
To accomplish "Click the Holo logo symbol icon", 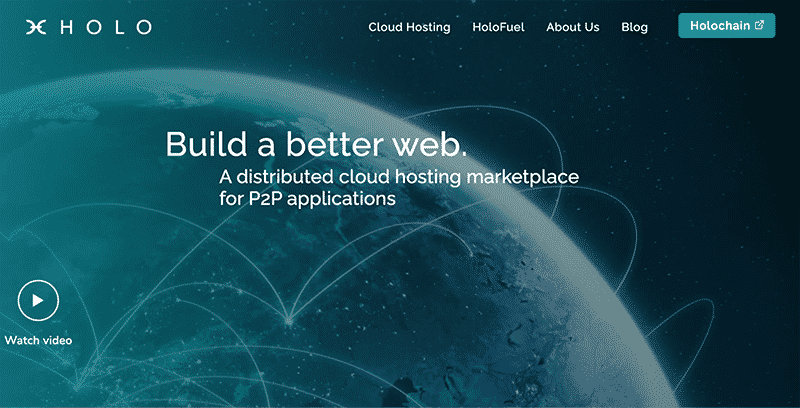I will tap(38, 27).
